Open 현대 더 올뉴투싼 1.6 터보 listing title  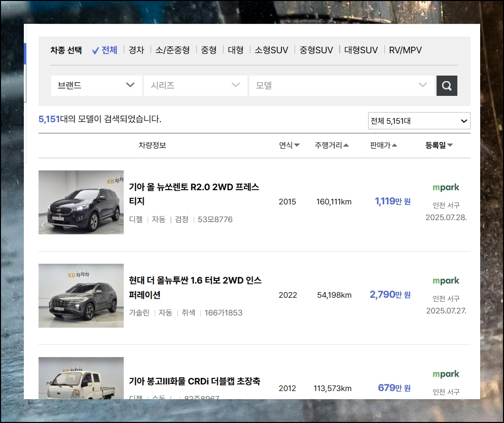tap(195, 288)
